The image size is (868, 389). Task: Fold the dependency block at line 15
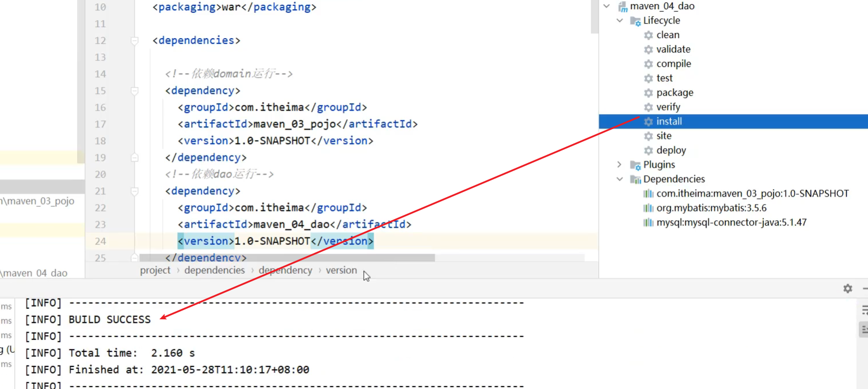click(135, 90)
